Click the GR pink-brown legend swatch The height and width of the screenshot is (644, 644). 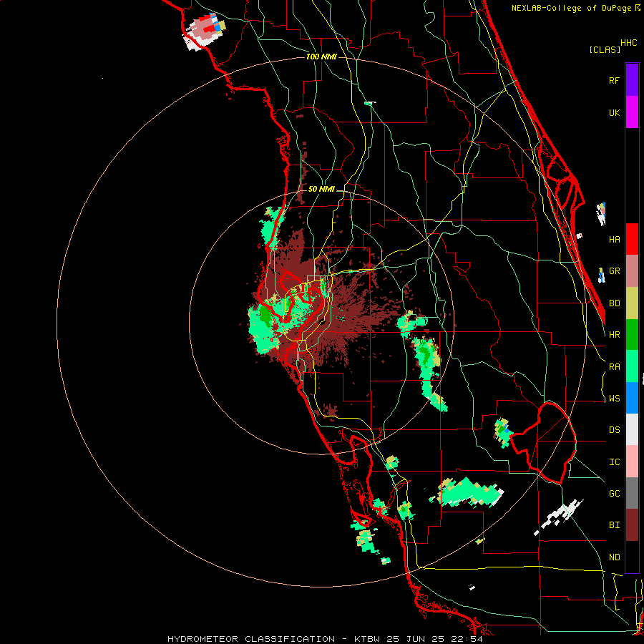[x=632, y=271]
